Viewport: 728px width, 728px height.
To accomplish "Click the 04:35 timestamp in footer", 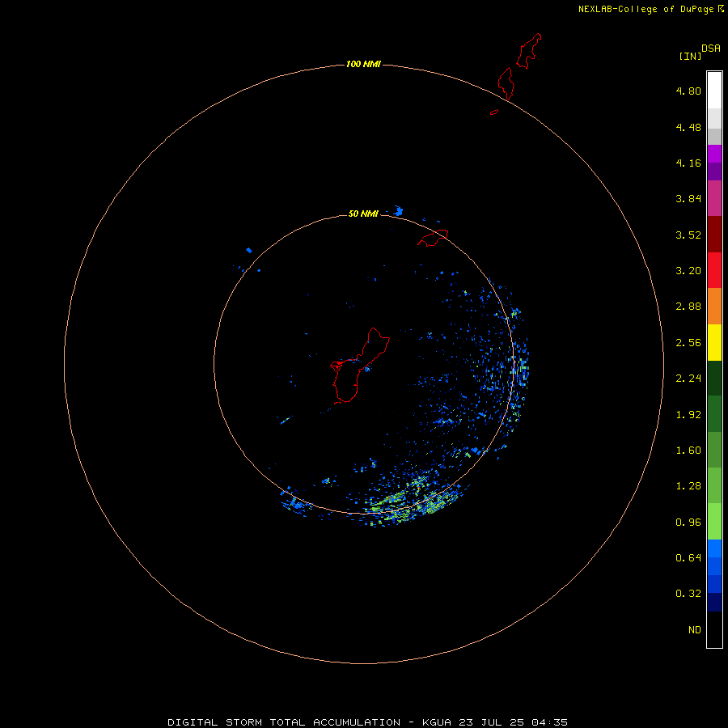I will (x=550, y=722).
